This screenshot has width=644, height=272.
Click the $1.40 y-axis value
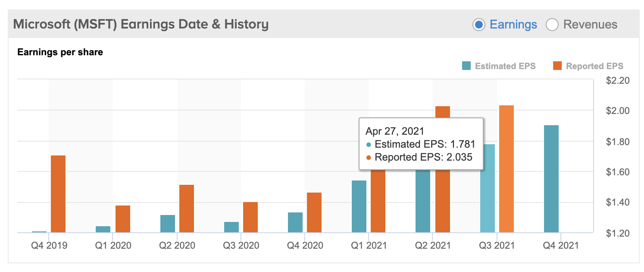coord(618,203)
